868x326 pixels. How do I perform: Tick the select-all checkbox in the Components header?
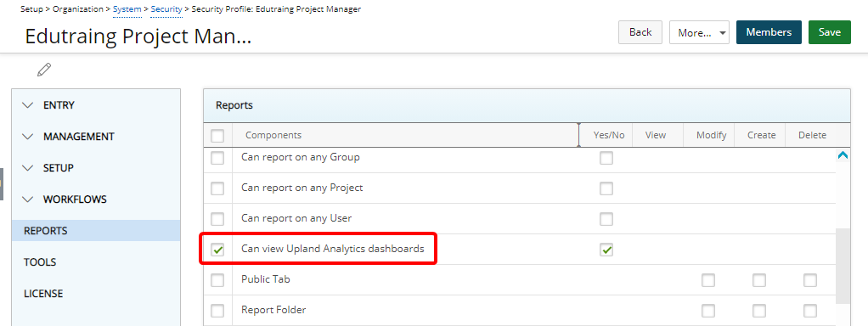point(217,136)
